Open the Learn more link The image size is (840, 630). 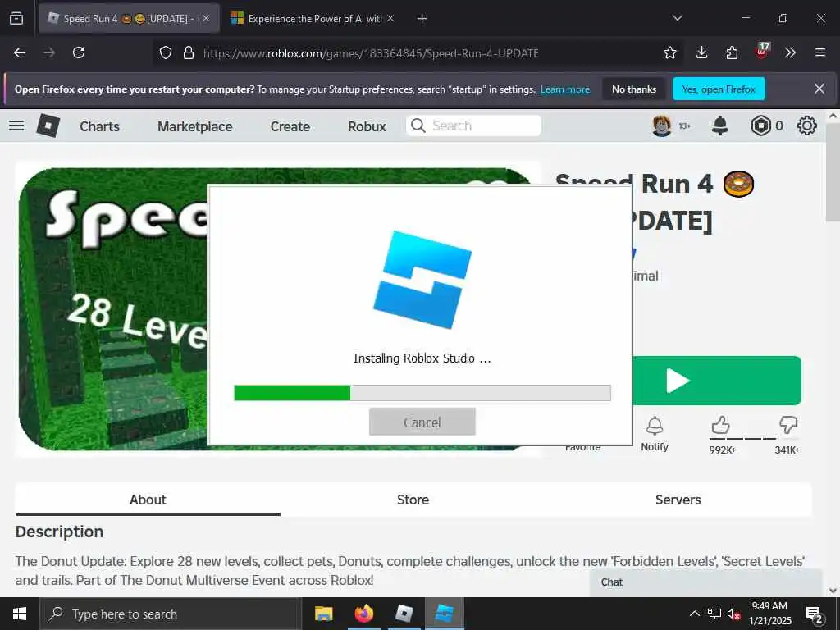(x=565, y=89)
